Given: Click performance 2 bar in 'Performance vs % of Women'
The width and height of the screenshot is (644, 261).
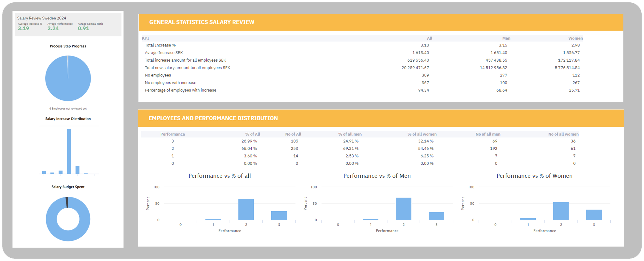Looking at the screenshot, I should (x=561, y=211).
